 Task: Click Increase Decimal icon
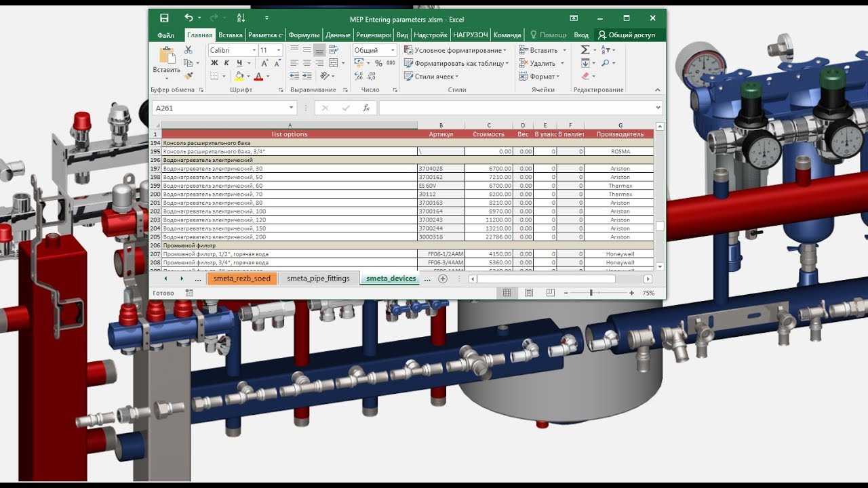[359, 77]
